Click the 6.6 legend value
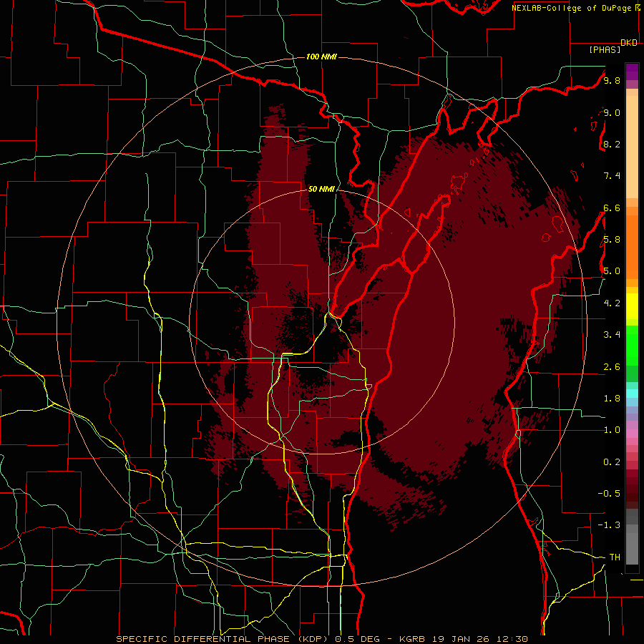 (x=612, y=208)
